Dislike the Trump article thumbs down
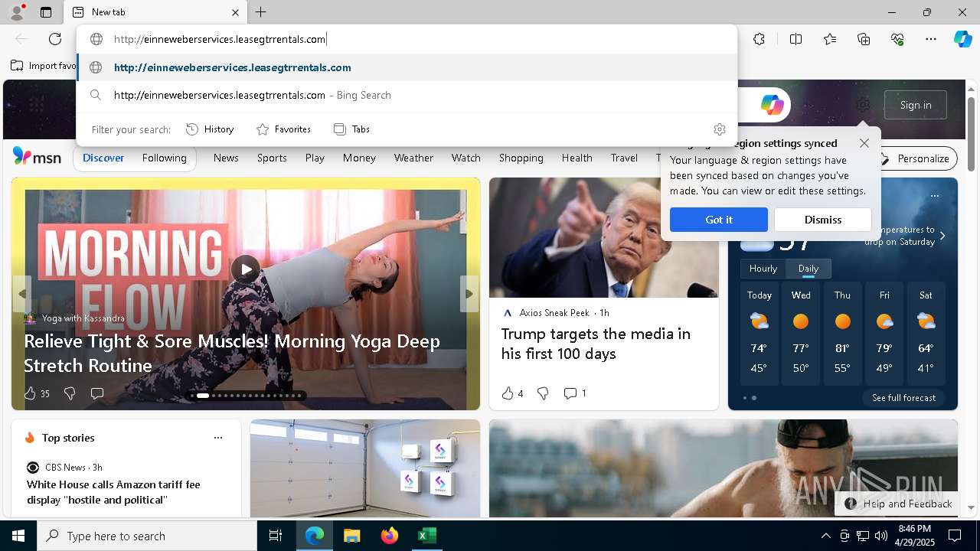 (543, 393)
